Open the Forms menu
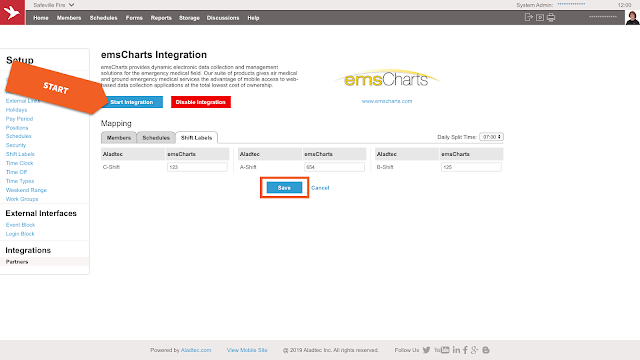 (134, 18)
